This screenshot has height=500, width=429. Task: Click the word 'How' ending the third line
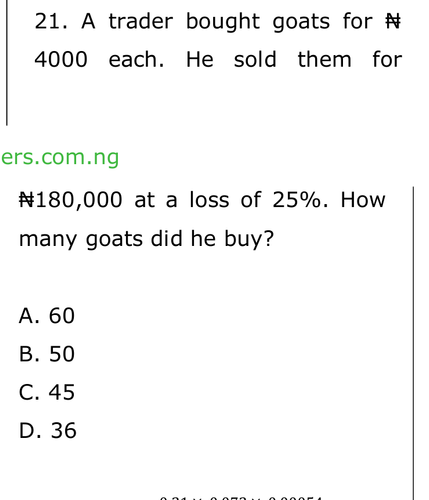point(363,200)
